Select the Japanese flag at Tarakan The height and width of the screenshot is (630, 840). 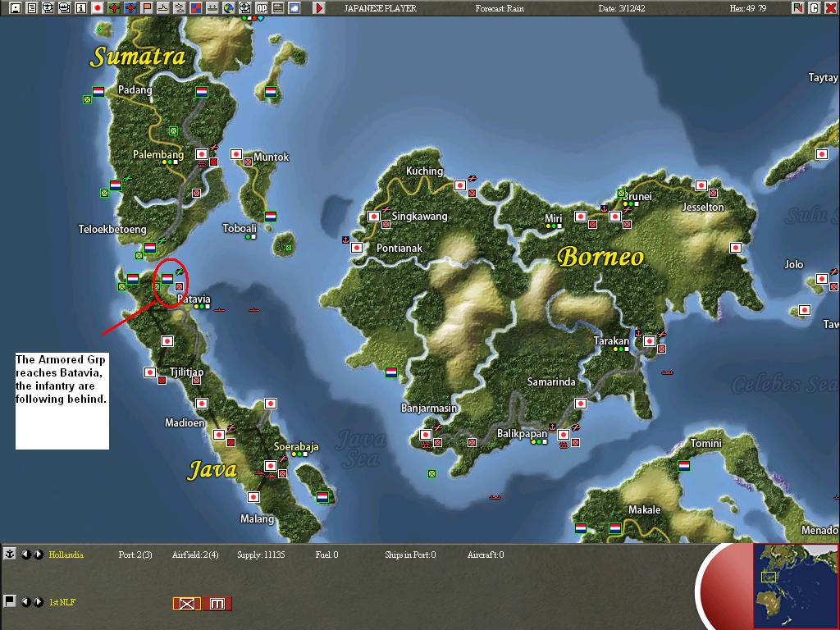650,340
